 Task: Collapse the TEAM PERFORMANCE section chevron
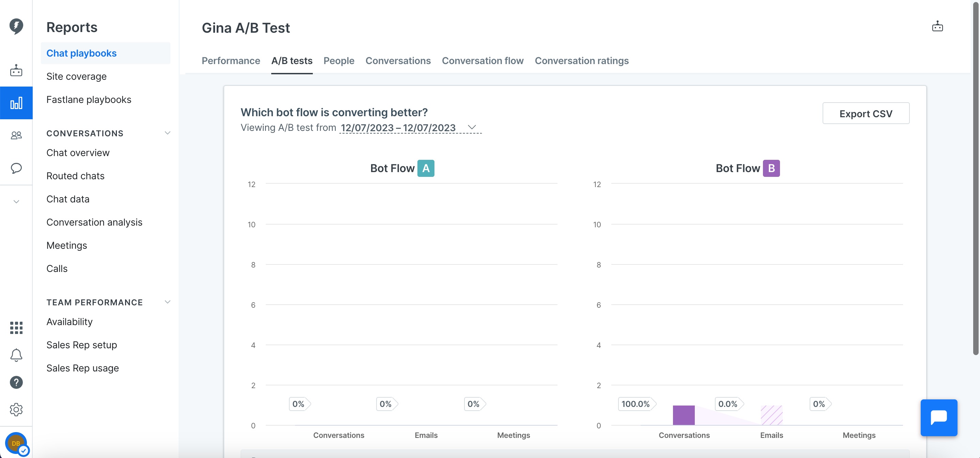coord(167,302)
